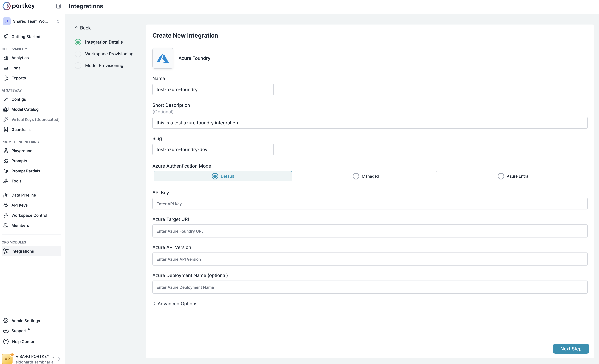Click the Azure Foundry logo thumbnail
599x364 pixels.
(163, 58)
